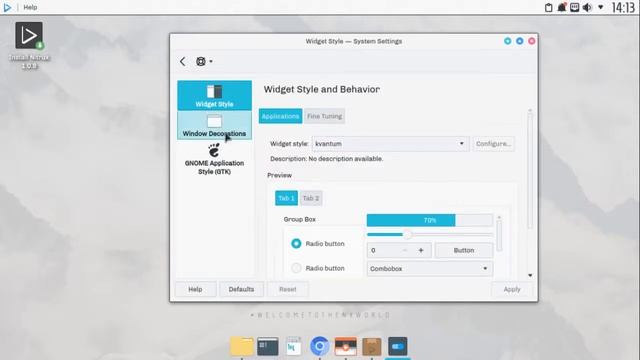
Task: Open the brown package icon in dock
Action: click(x=371, y=347)
